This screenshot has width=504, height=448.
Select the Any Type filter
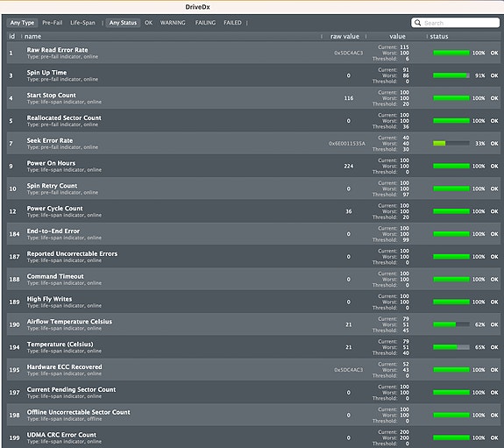(x=22, y=23)
